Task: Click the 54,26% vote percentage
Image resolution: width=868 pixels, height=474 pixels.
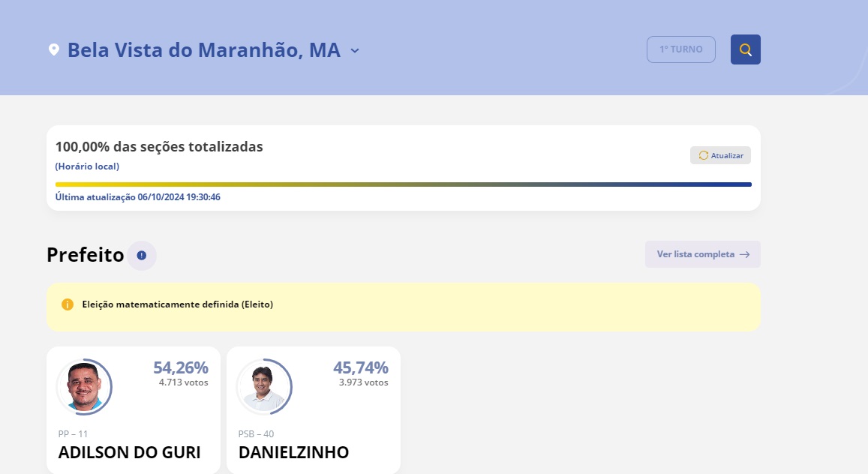Action: pos(181,367)
